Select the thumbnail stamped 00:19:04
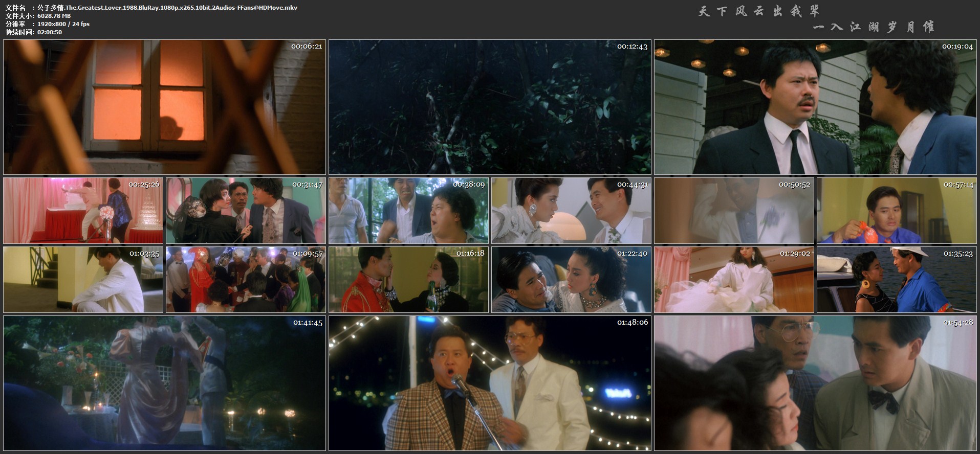 815,107
